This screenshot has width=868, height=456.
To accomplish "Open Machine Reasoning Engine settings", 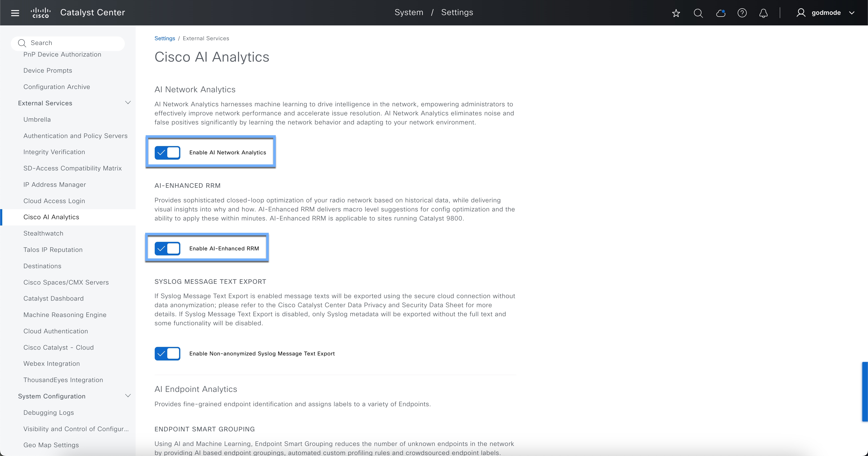I will [x=65, y=315].
